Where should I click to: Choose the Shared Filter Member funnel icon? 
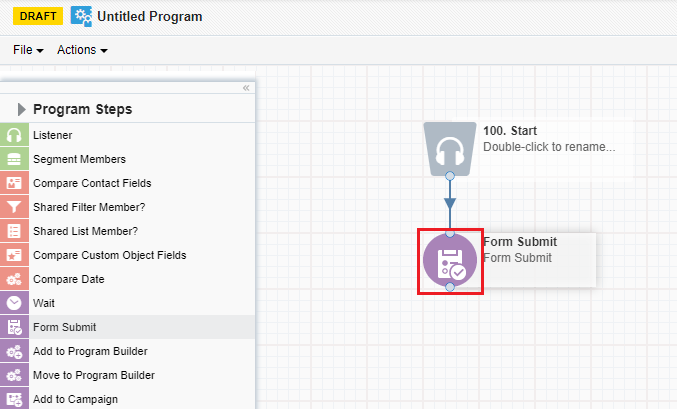pos(14,207)
